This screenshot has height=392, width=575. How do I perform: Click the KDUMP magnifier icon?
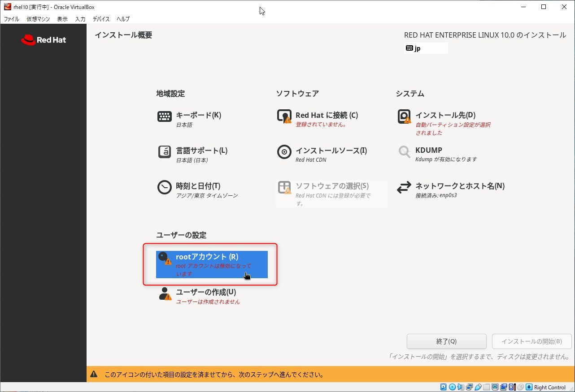coord(404,152)
